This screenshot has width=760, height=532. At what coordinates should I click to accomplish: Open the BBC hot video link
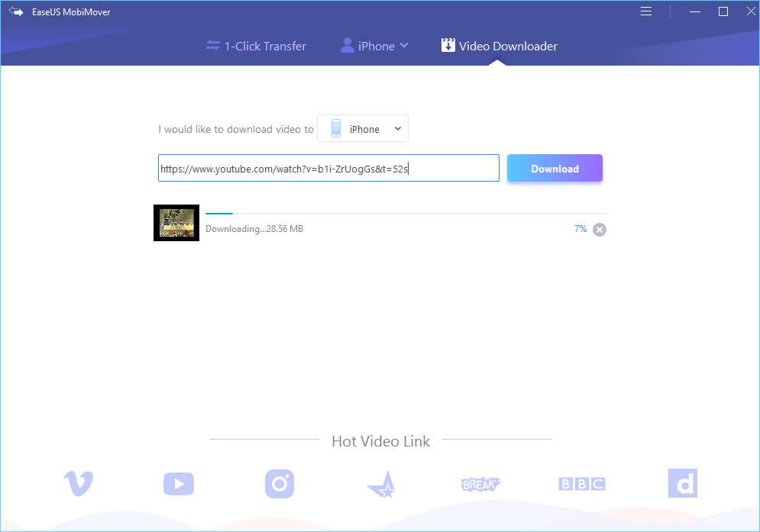click(581, 483)
